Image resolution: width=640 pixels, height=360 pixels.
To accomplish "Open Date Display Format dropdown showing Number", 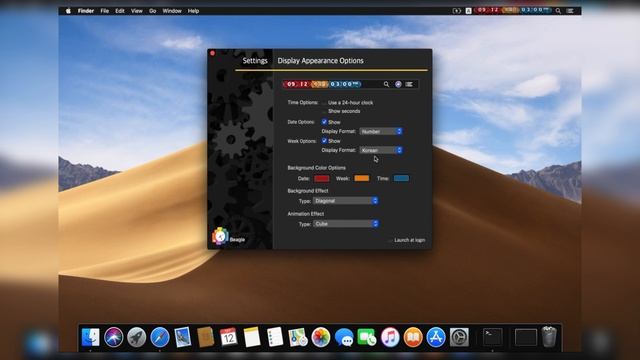I will 381,131.
